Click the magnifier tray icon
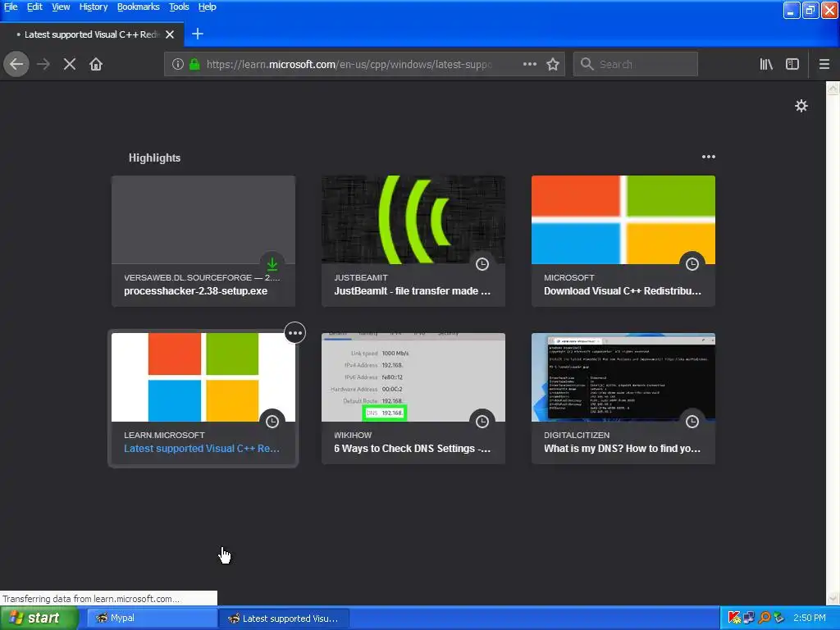This screenshot has height=630, width=840. click(765, 618)
